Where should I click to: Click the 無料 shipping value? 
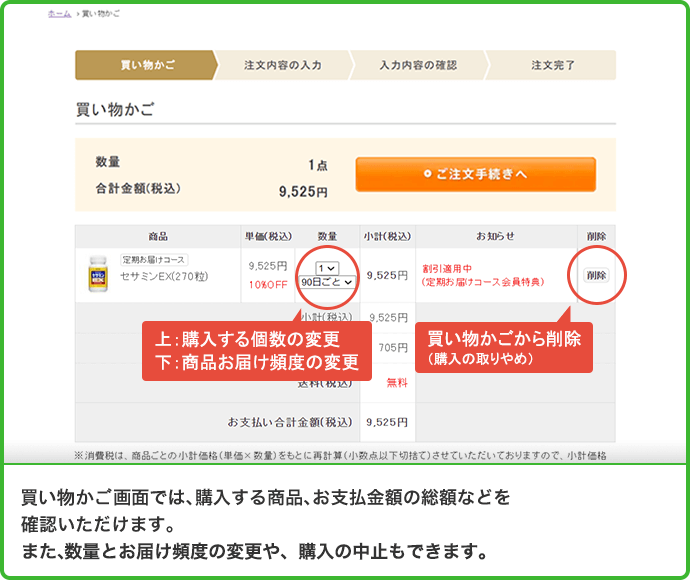pos(396,382)
